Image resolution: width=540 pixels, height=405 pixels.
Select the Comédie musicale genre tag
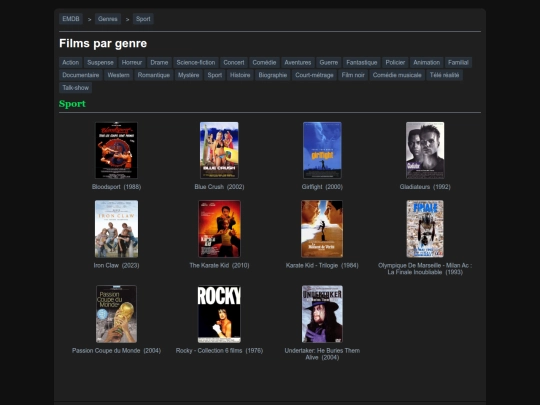[x=397, y=75]
